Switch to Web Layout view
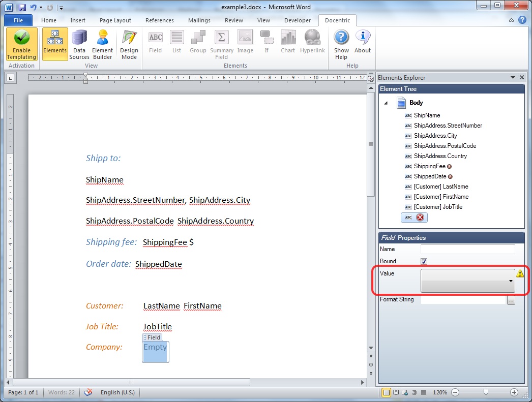 point(405,392)
